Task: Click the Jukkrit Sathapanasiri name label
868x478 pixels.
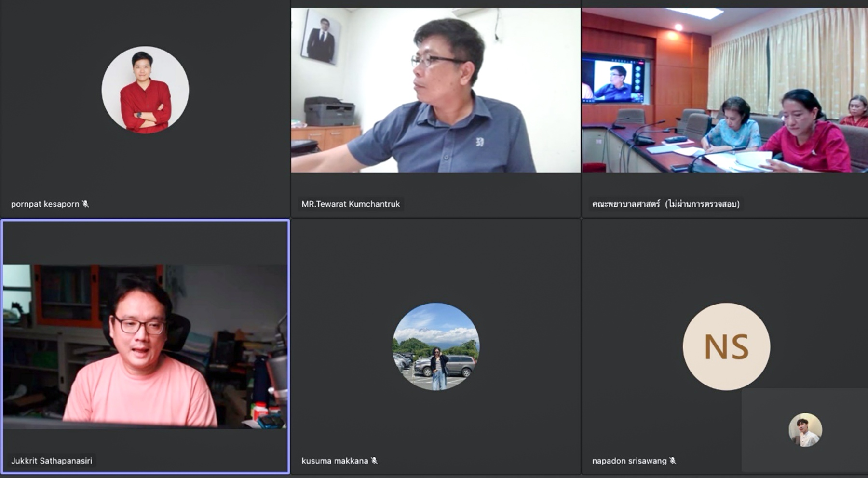Action: [52, 461]
